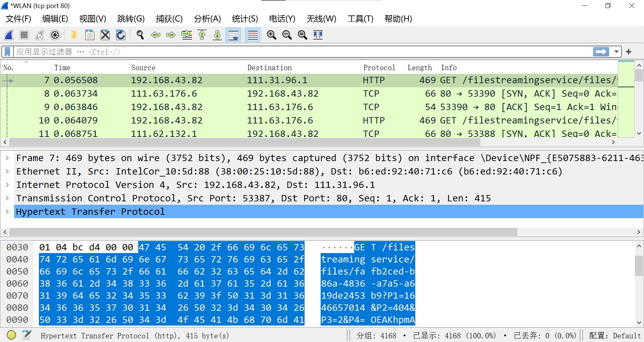Viewport: 644px width, 342px height.
Task: Open the 文件(F) menu
Action: point(18,19)
